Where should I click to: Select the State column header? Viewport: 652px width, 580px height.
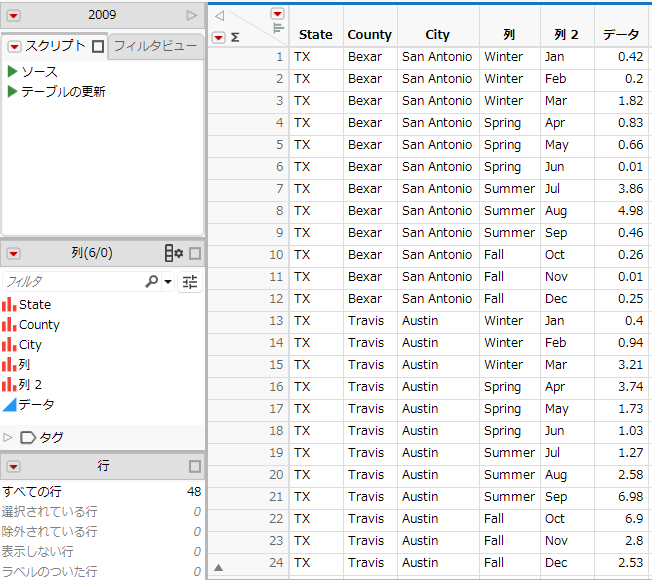pos(316,35)
